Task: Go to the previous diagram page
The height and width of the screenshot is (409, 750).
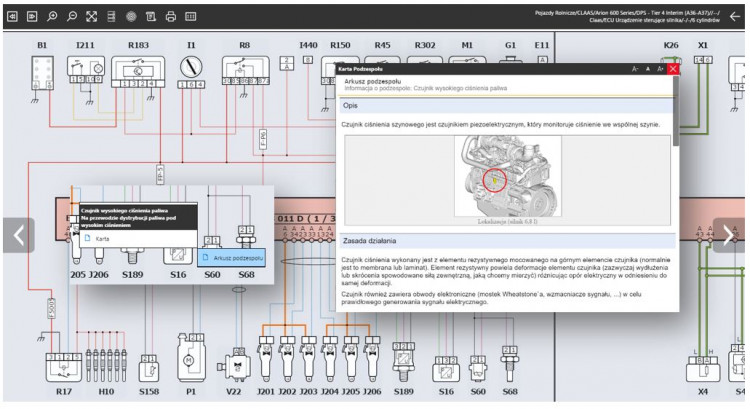Action: tap(19, 235)
